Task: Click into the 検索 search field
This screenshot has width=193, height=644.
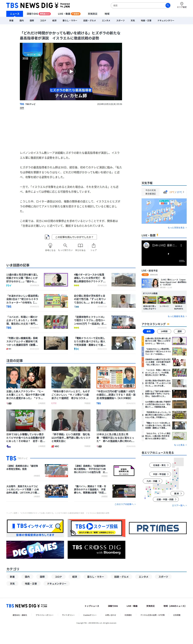Action: click(139, 5)
